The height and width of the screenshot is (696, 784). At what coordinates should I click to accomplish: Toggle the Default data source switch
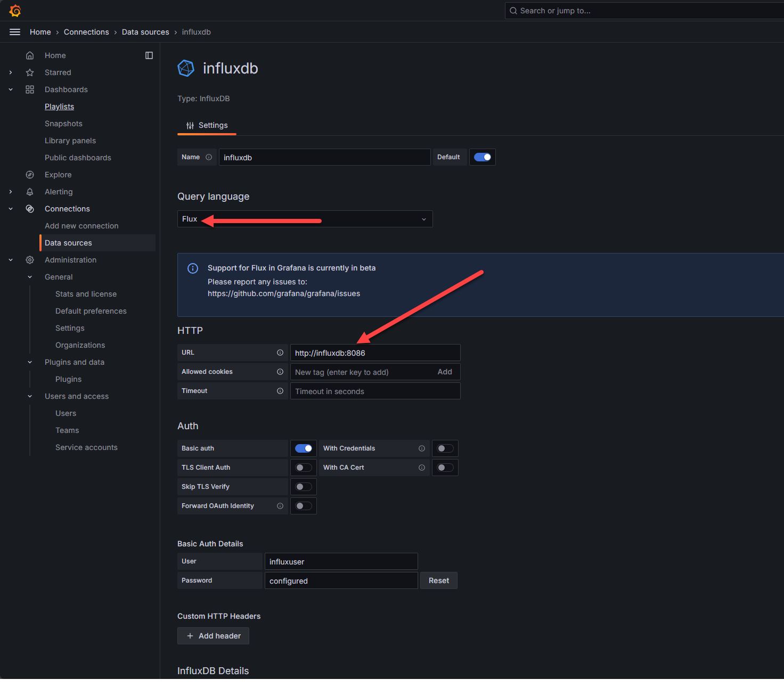point(483,157)
